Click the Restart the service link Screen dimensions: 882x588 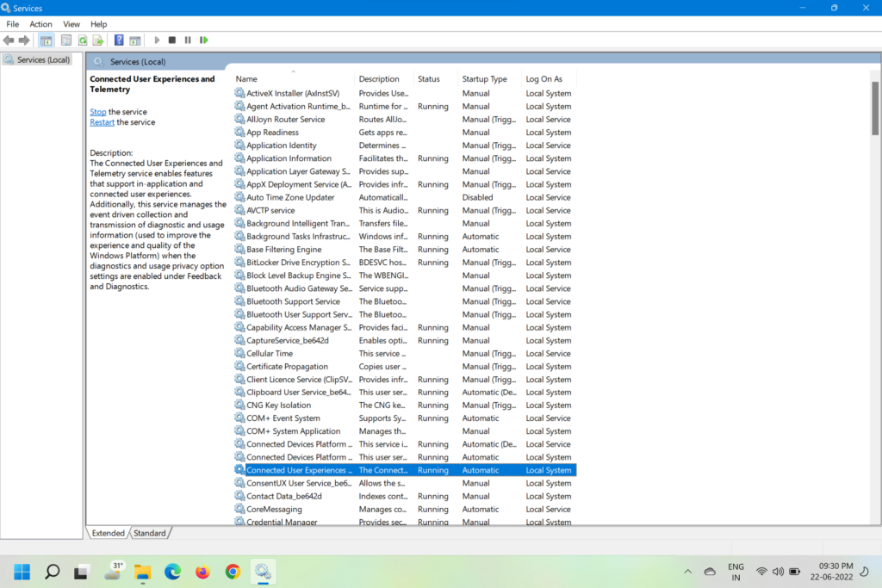tap(102, 122)
